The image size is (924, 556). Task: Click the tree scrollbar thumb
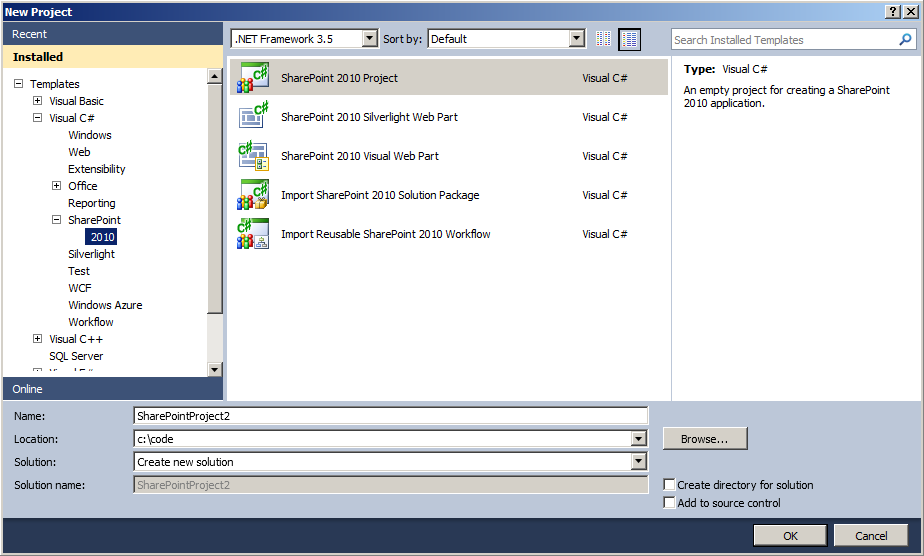pos(214,199)
